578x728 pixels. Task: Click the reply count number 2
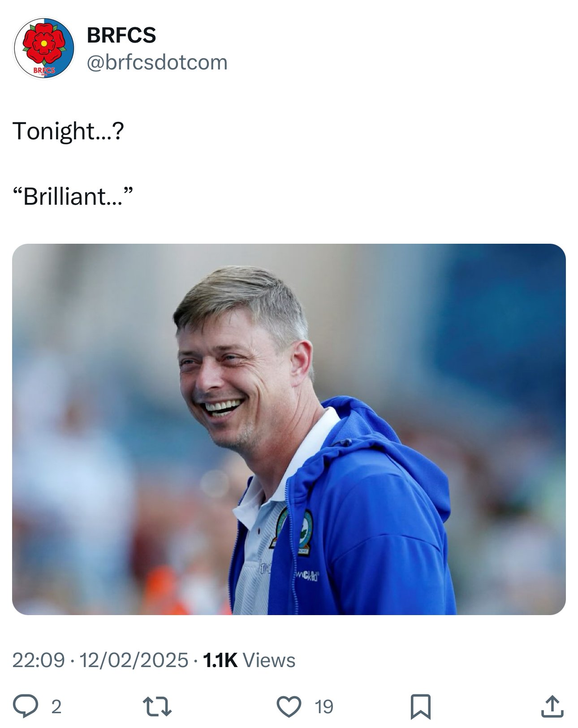56,707
